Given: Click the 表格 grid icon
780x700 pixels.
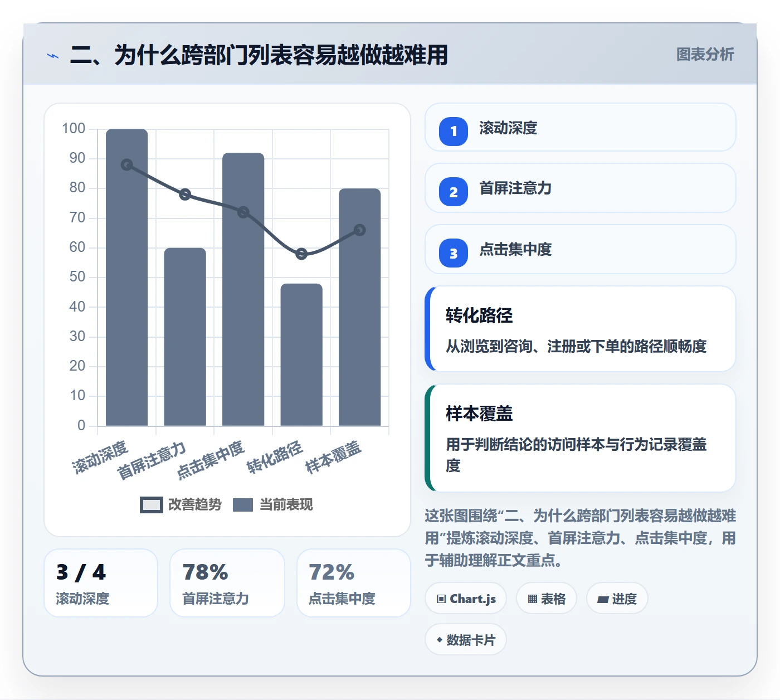Looking at the screenshot, I should pos(533,599).
